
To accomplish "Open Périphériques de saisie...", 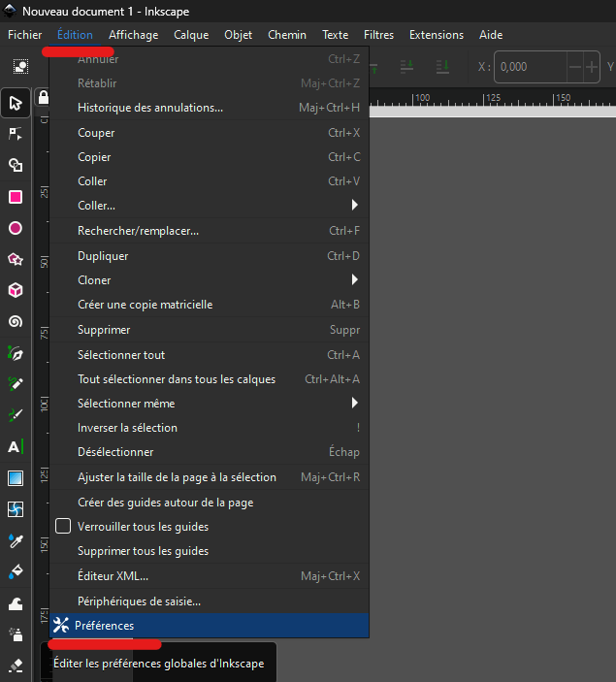I will [x=210, y=601].
